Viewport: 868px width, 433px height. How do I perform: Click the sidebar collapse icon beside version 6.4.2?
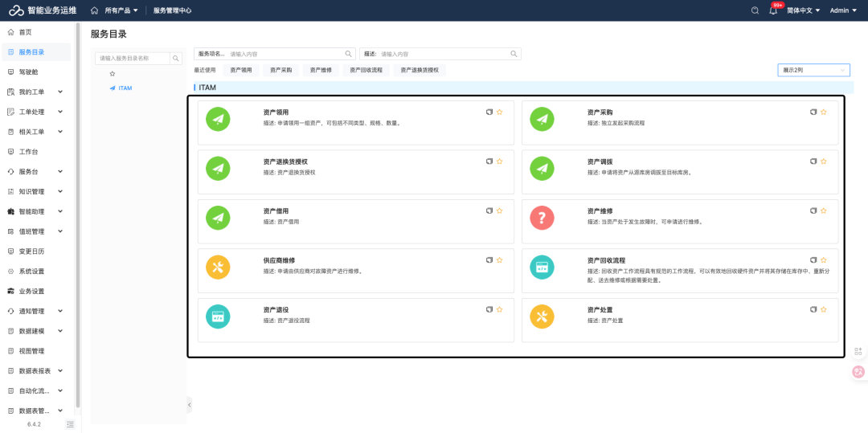[x=70, y=424]
